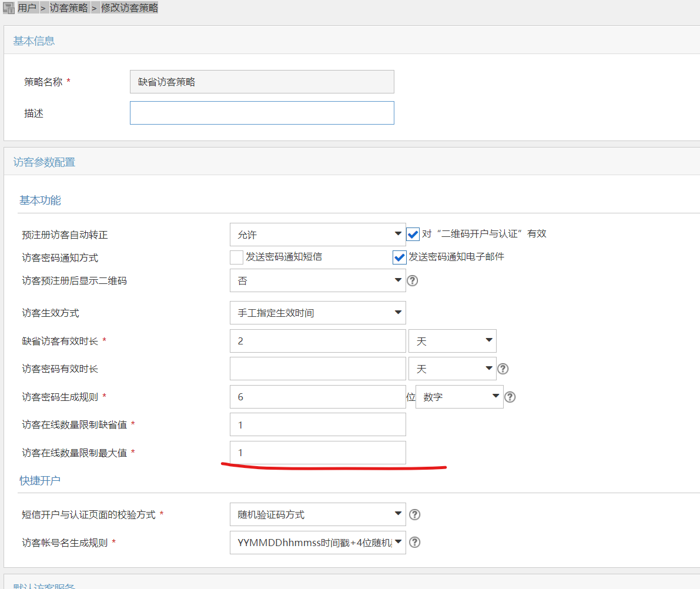Click the 位 label after password length
Screen dimensions: 700x589
click(x=411, y=397)
